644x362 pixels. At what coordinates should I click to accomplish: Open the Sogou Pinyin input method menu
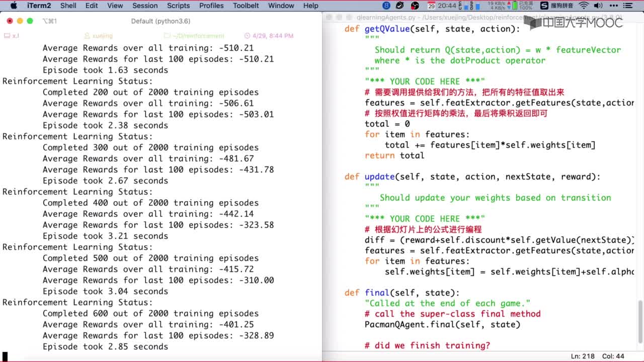click(x=557, y=6)
